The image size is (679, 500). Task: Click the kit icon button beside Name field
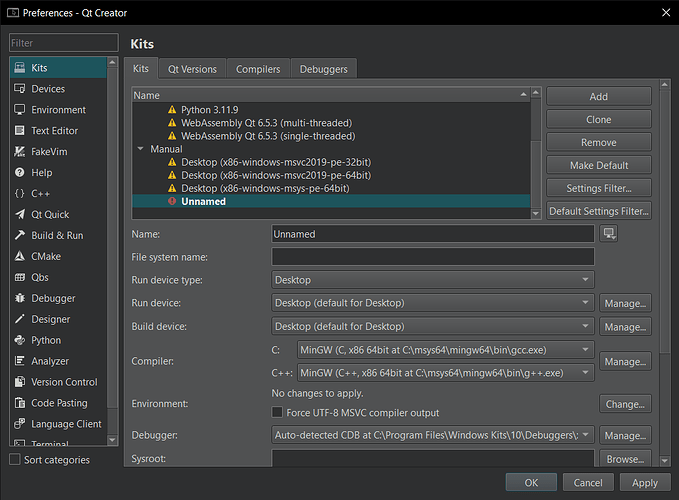pos(609,233)
